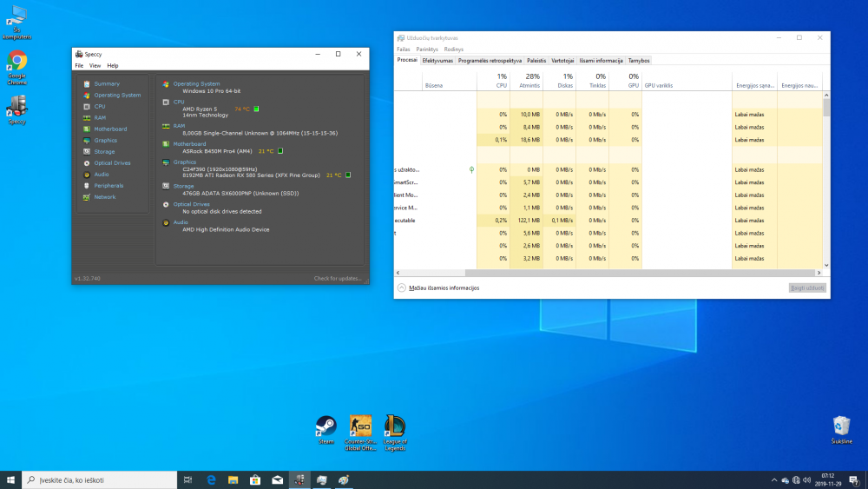
Task: Click Optical Drives heading in Speccy summary
Action: (192, 204)
